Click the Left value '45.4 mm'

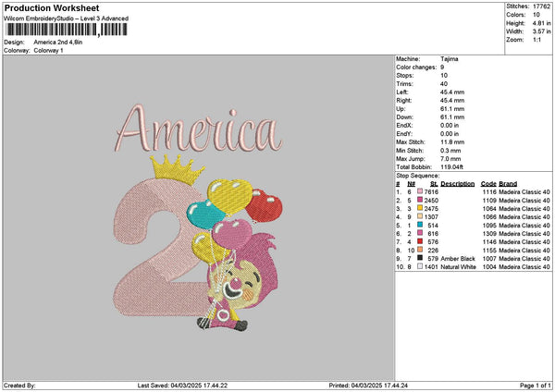[452, 92]
